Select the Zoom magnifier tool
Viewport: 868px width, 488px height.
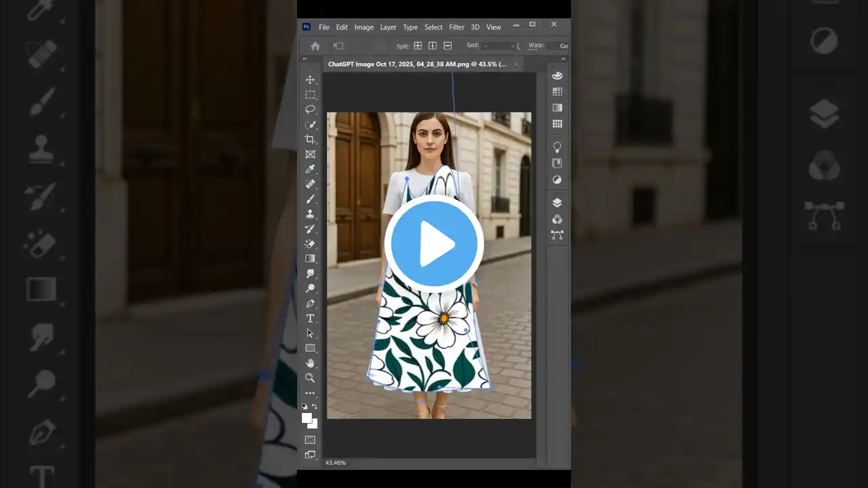tap(310, 378)
